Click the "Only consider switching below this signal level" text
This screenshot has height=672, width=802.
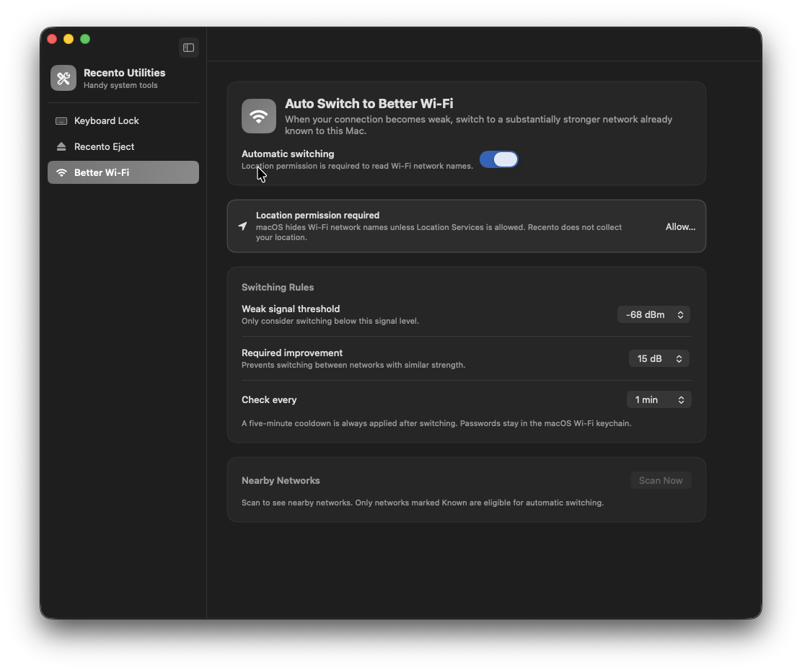click(x=330, y=321)
